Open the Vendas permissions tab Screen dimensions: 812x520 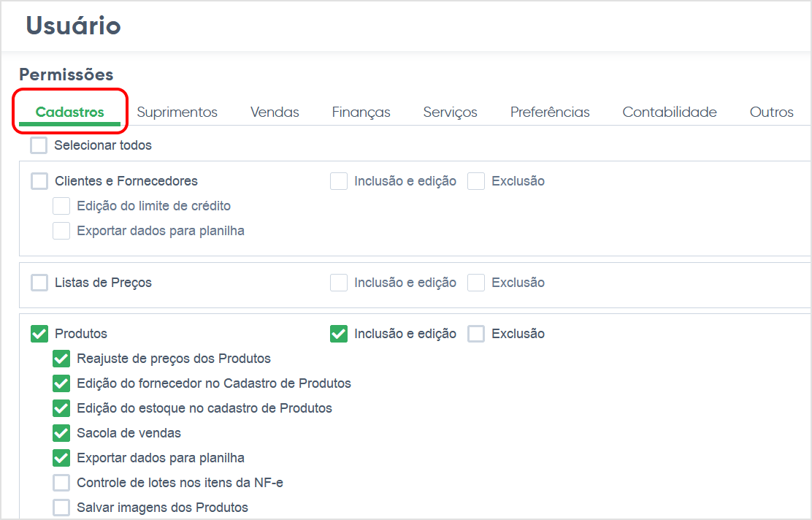point(275,112)
